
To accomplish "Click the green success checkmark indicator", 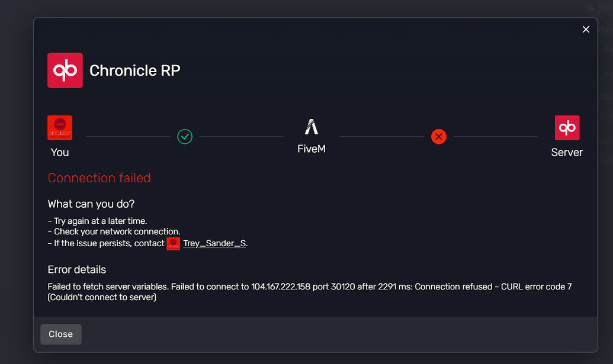I will 184,137.
